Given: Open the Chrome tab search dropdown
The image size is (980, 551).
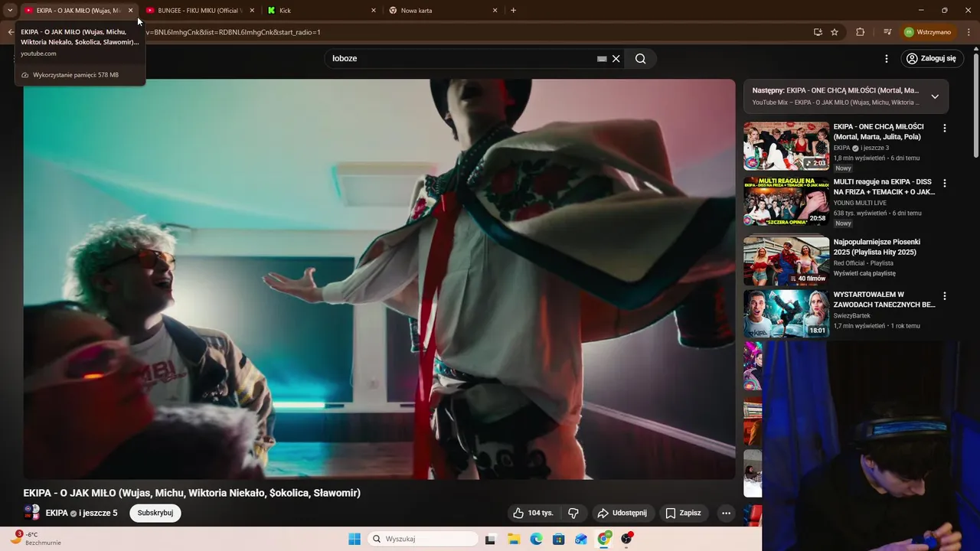Looking at the screenshot, I should pos(10,10).
